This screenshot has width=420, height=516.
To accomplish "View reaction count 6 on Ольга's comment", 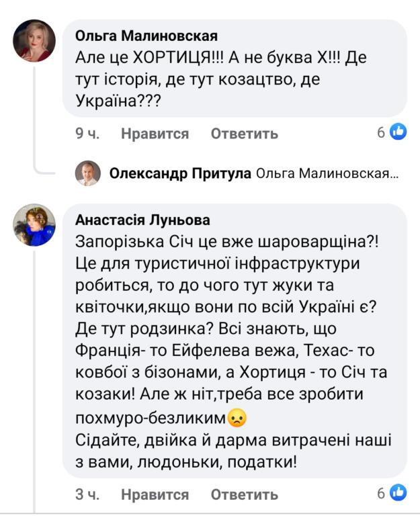I will click(x=381, y=132).
